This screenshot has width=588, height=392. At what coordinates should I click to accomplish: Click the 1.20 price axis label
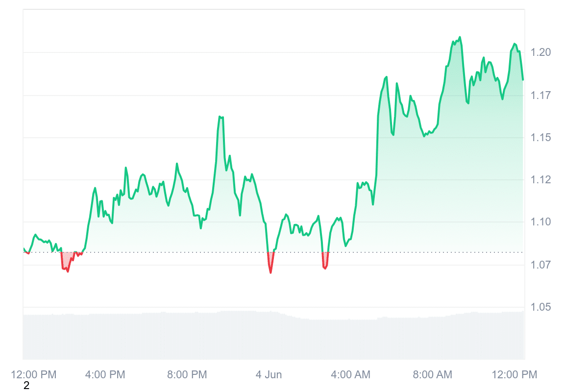tap(541, 52)
